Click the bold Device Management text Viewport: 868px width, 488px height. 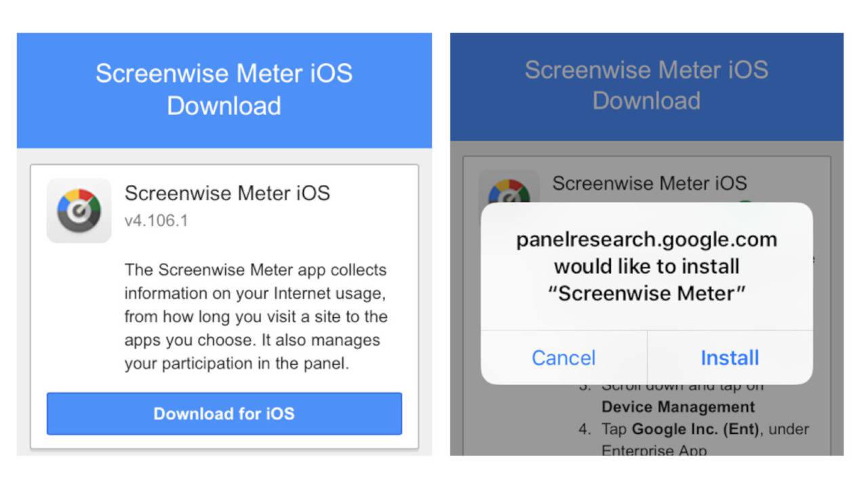(678, 407)
